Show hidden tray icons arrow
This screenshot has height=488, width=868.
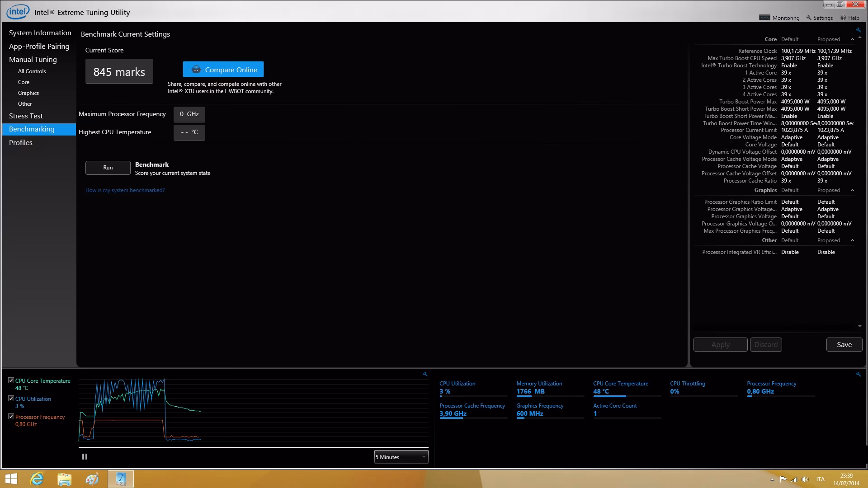pyautogui.click(x=772, y=479)
